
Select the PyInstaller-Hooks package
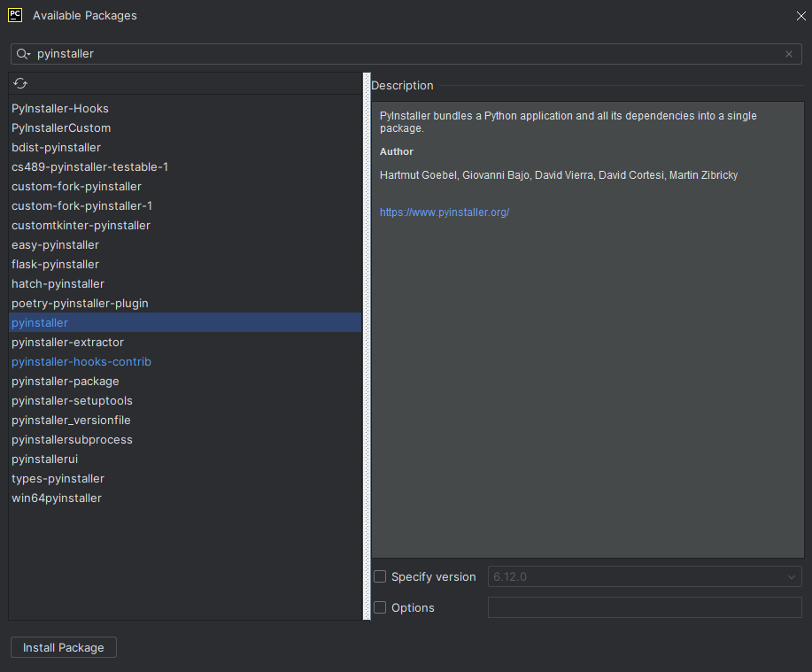(185, 108)
